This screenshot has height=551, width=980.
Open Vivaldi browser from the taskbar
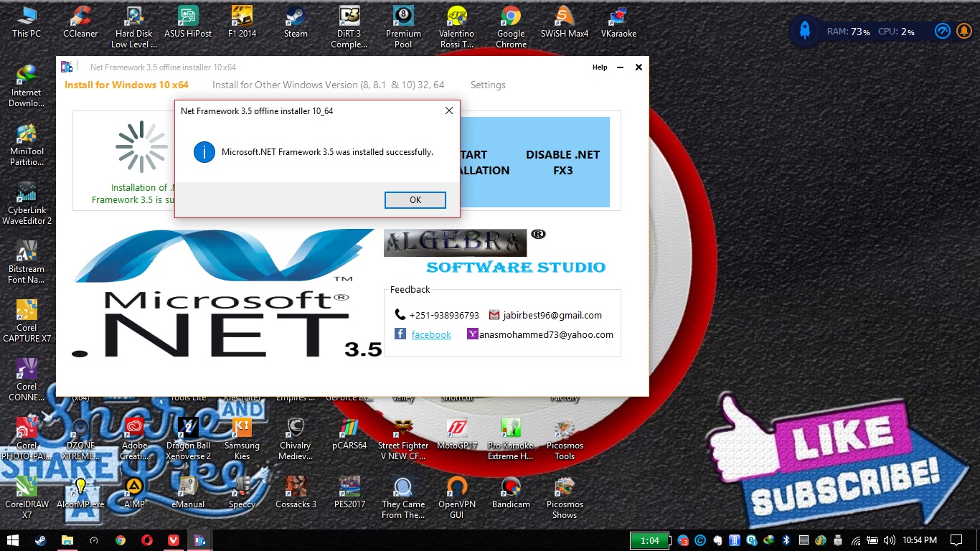click(174, 540)
